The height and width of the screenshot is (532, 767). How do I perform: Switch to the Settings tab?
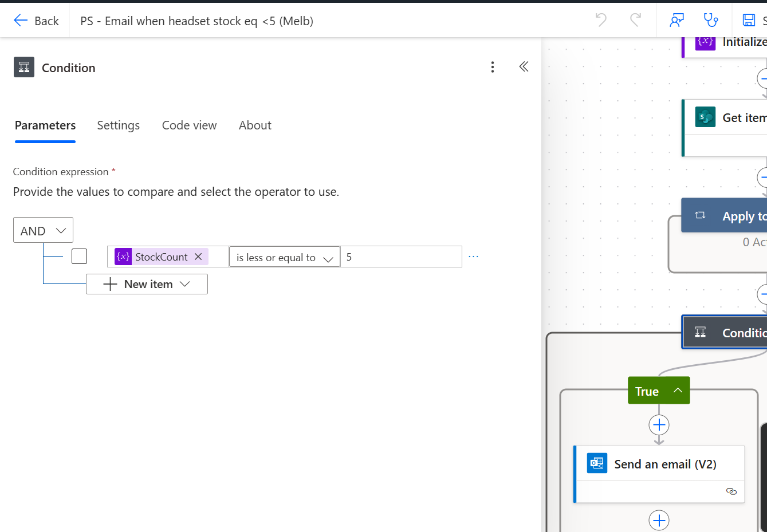point(119,125)
